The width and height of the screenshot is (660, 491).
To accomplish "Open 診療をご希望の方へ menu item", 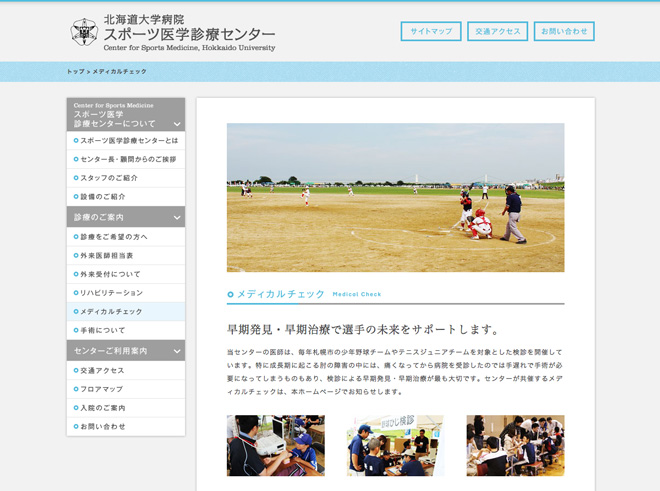I will pyautogui.click(x=126, y=237).
